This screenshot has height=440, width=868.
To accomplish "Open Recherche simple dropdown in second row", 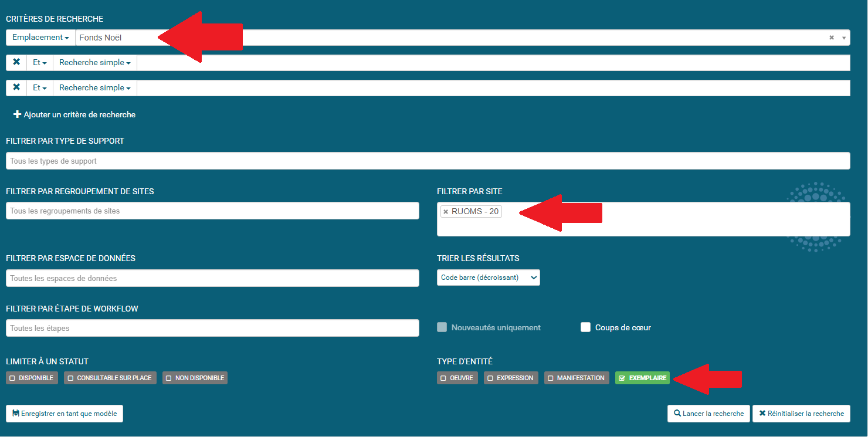I will 95,62.
